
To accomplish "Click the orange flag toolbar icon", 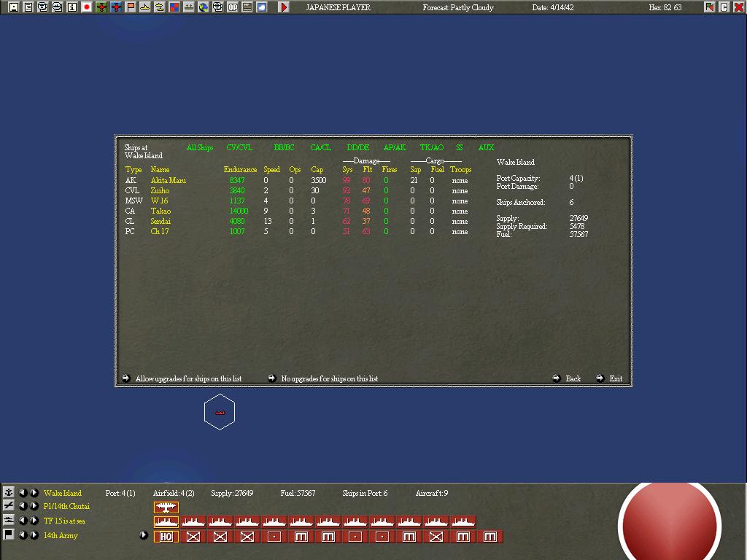I will tap(131, 7).
